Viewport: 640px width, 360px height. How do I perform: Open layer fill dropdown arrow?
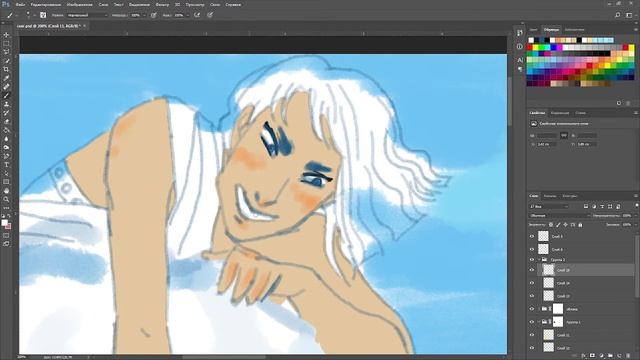point(636,225)
